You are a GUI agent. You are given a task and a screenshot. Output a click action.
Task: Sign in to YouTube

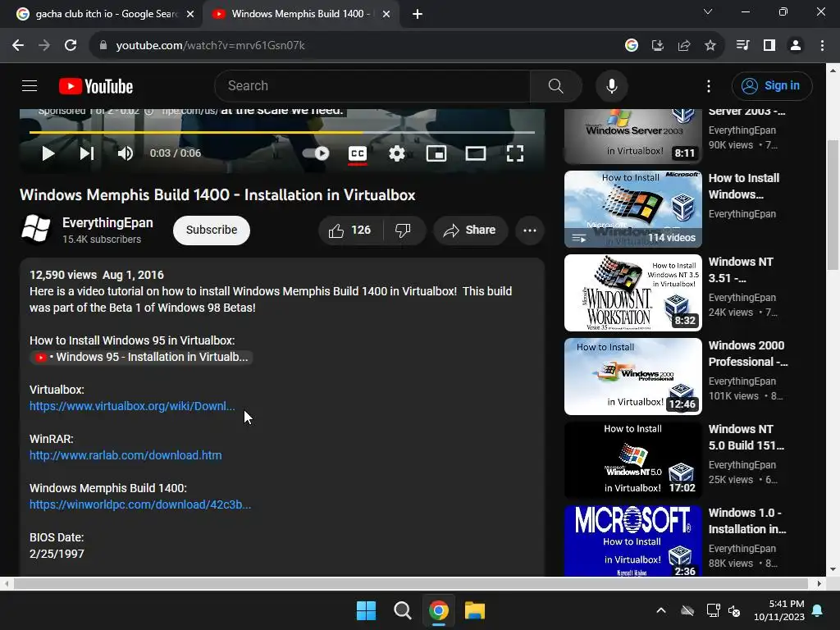coord(772,85)
